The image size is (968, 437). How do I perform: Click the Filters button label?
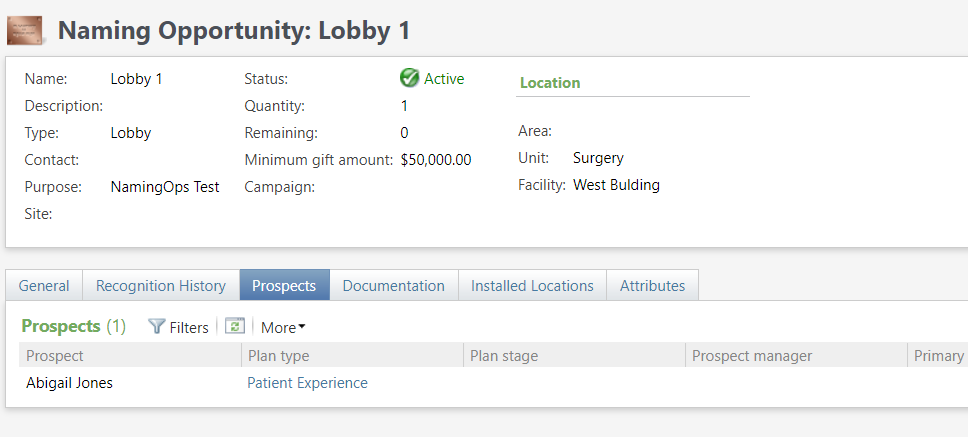(189, 327)
